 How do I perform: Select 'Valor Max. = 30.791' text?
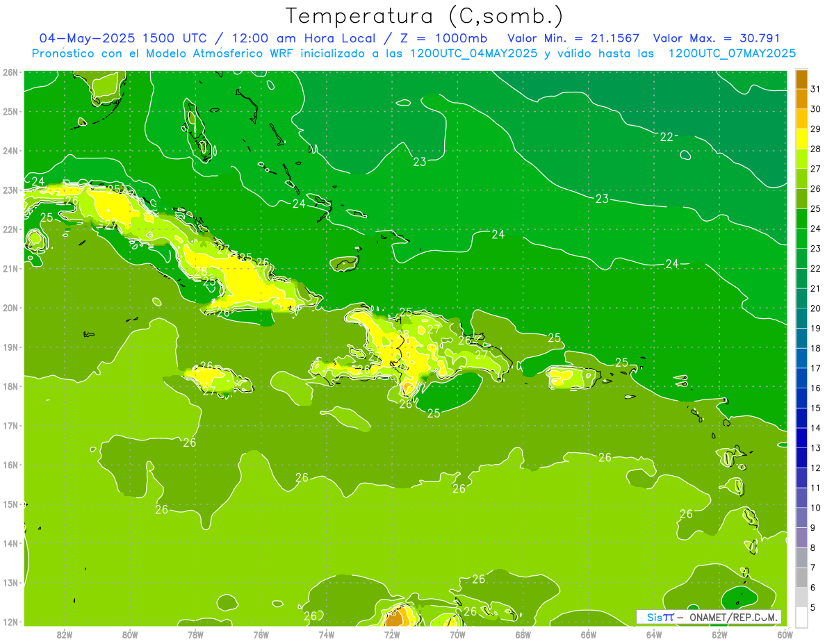(x=717, y=38)
